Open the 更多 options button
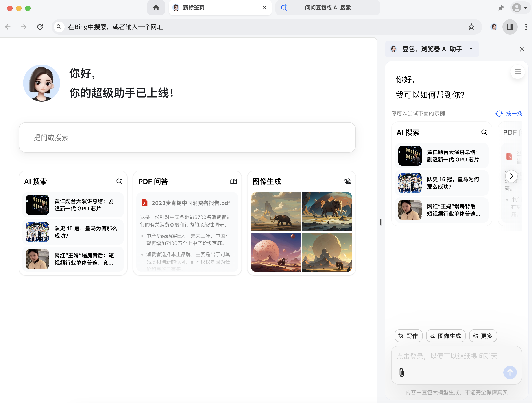The width and height of the screenshot is (532, 403). tap(483, 336)
